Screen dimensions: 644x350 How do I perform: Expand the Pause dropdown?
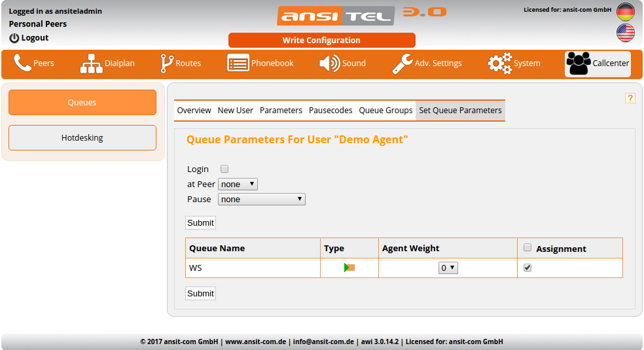261,200
